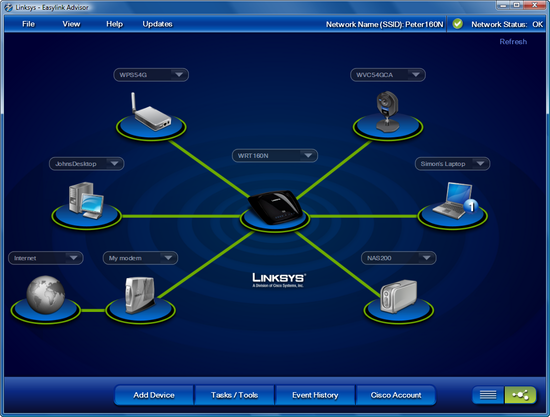Open Event History

point(315,395)
